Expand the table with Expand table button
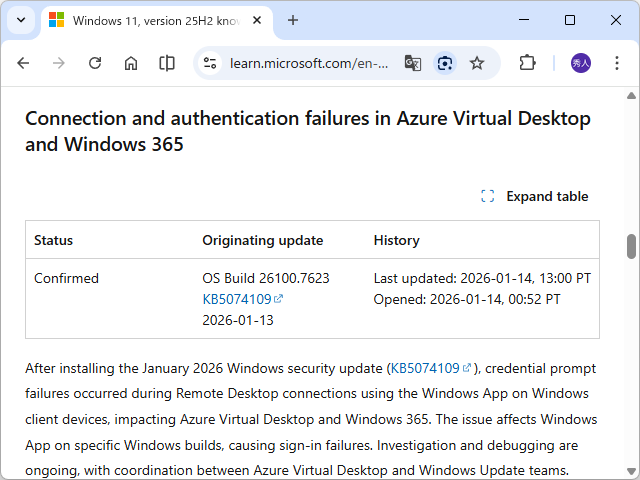640x480 pixels. tap(534, 196)
